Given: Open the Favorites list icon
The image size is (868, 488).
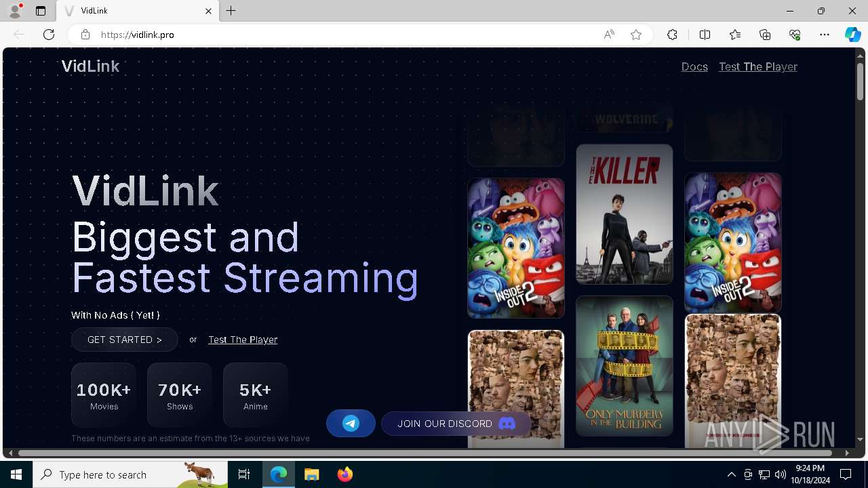Looking at the screenshot, I should [735, 35].
